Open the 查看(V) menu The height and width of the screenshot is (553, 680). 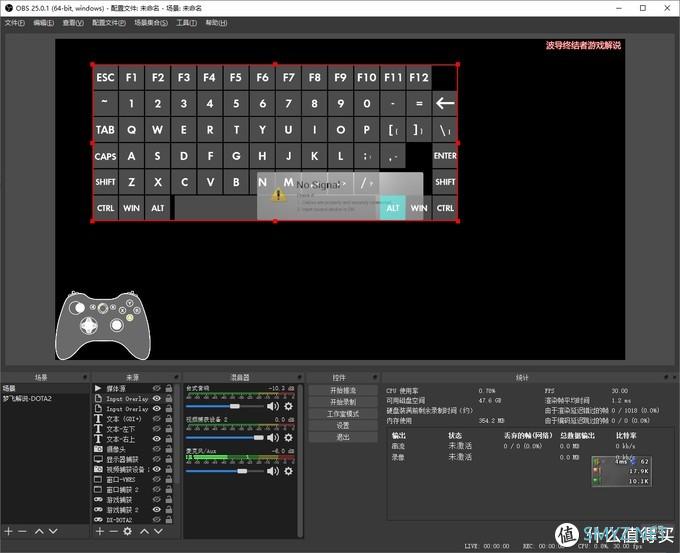click(x=73, y=23)
